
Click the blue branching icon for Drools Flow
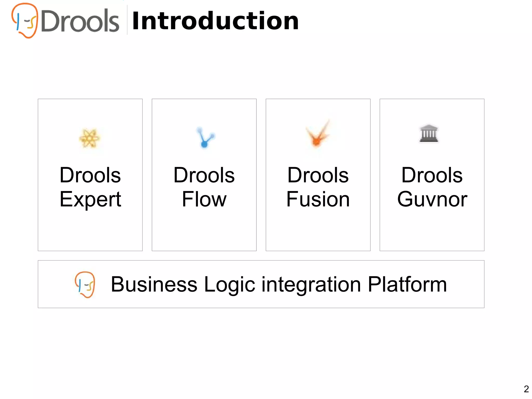(205, 138)
